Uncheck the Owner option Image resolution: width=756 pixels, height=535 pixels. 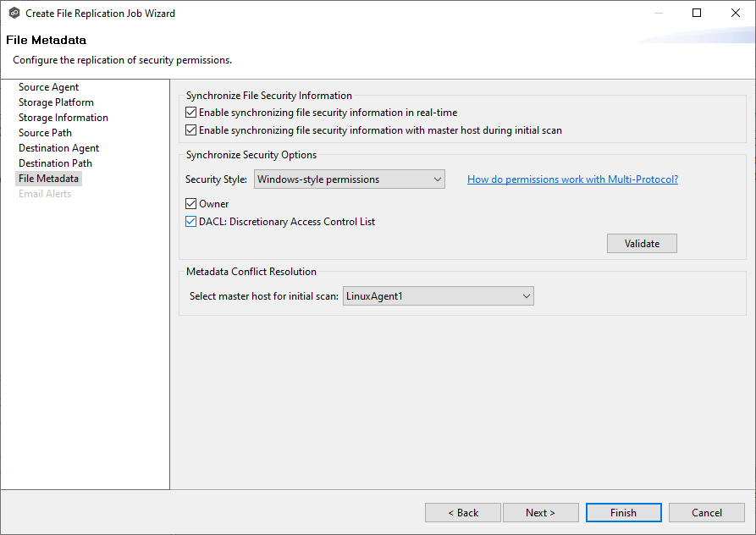(190, 203)
